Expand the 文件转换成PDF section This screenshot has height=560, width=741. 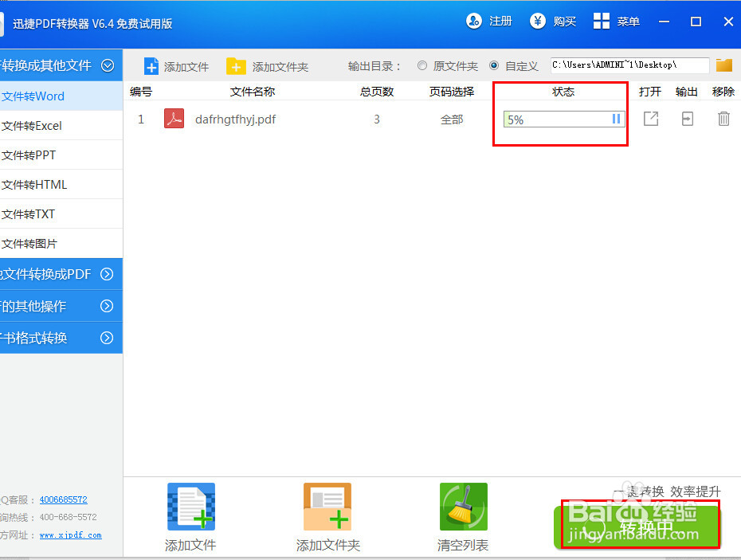(108, 274)
